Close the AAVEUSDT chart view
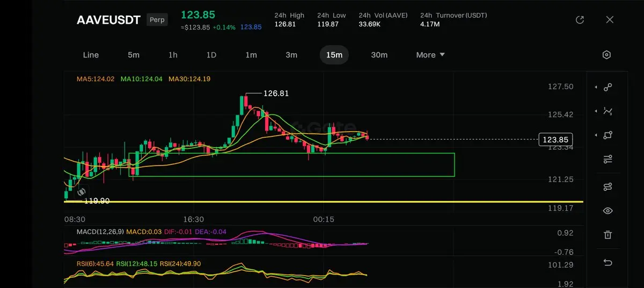 tap(610, 20)
